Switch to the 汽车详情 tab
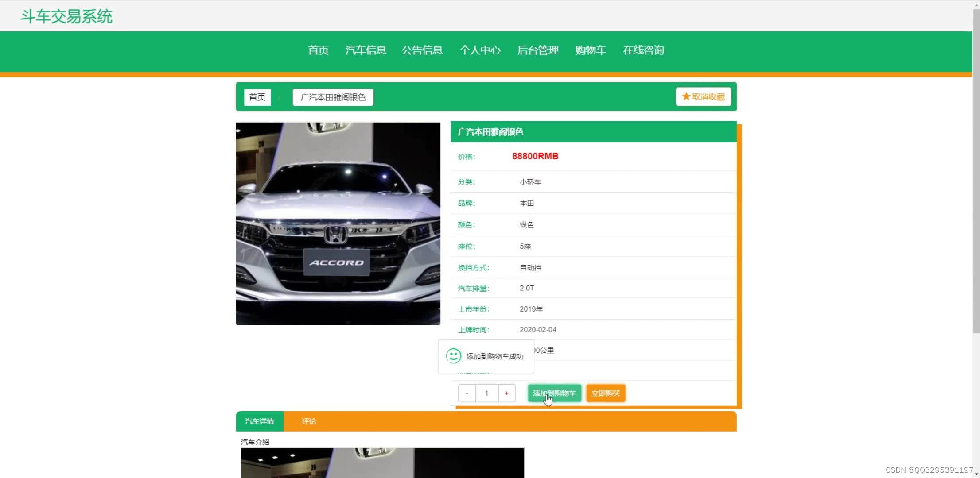The width and height of the screenshot is (980, 478). [x=260, y=421]
